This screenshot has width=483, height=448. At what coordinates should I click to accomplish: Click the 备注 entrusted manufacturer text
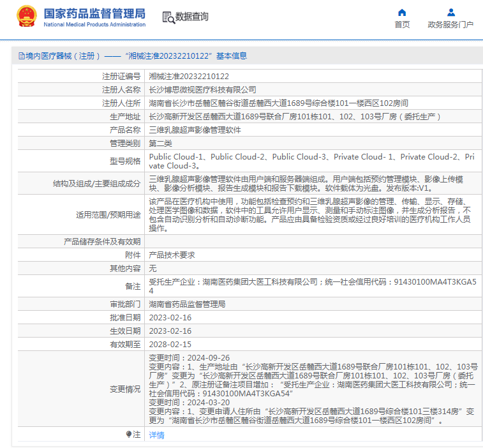tap(313, 287)
